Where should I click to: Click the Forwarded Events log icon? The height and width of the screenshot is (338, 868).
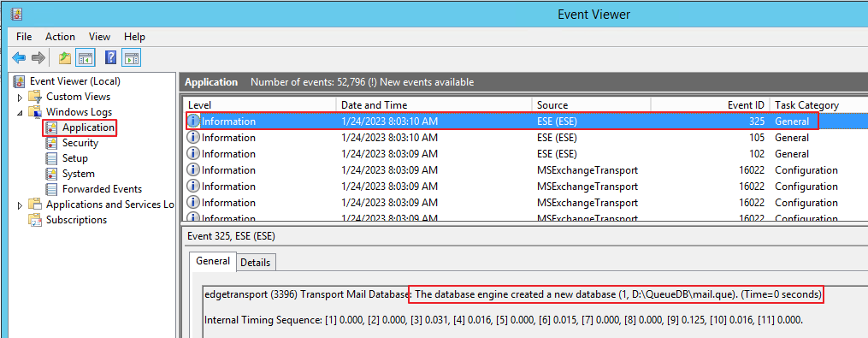click(51, 189)
